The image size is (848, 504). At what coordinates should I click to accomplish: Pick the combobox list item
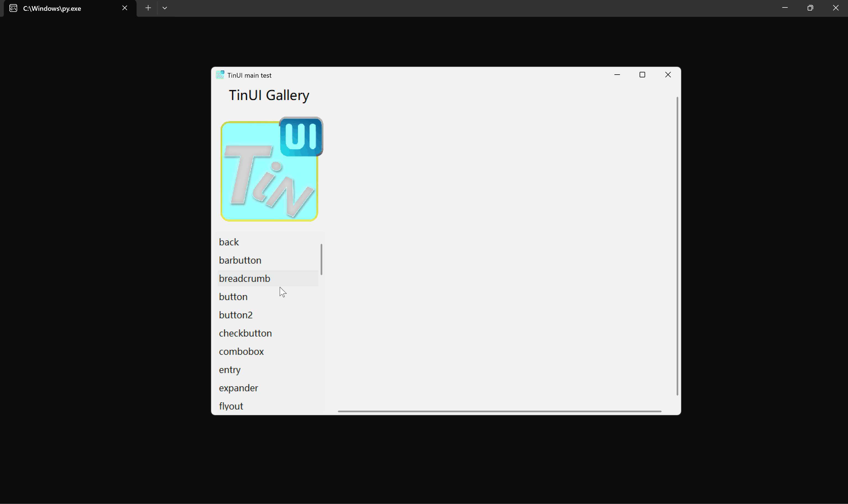pyautogui.click(x=241, y=351)
